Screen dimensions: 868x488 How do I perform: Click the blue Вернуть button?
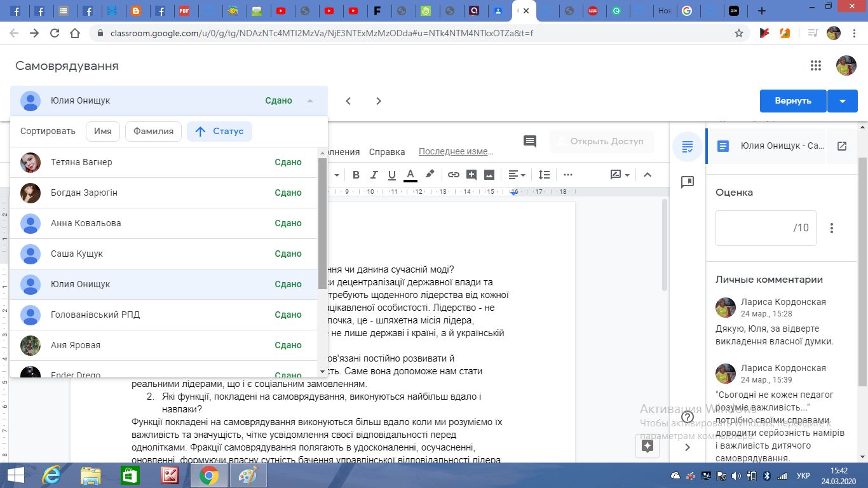coord(792,101)
